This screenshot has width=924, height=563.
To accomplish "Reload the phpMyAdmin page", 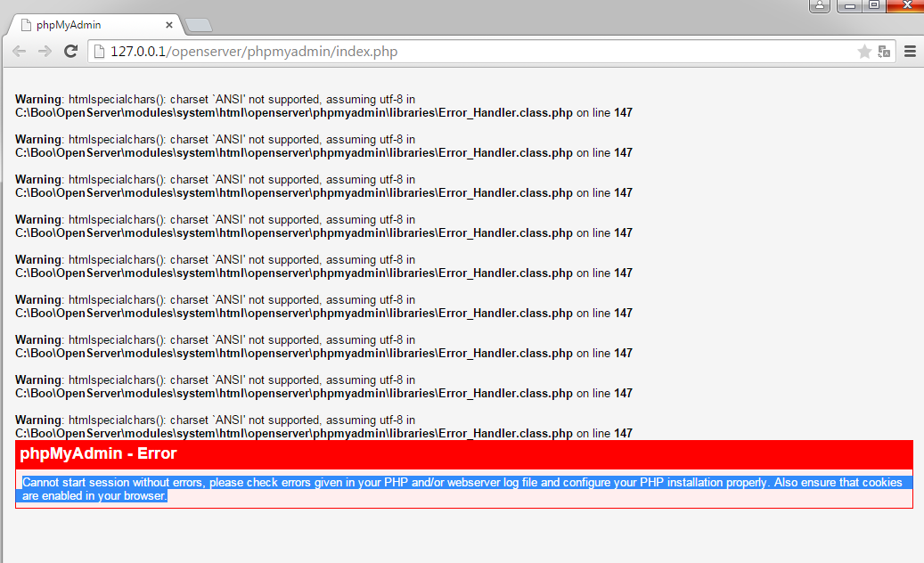I will (x=71, y=52).
